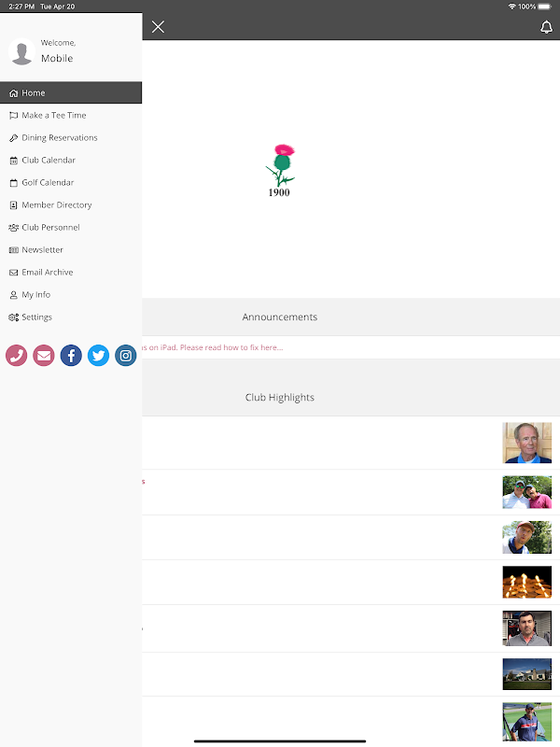
Task: Select Home in the sidebar menu
Action: (71, 92)
